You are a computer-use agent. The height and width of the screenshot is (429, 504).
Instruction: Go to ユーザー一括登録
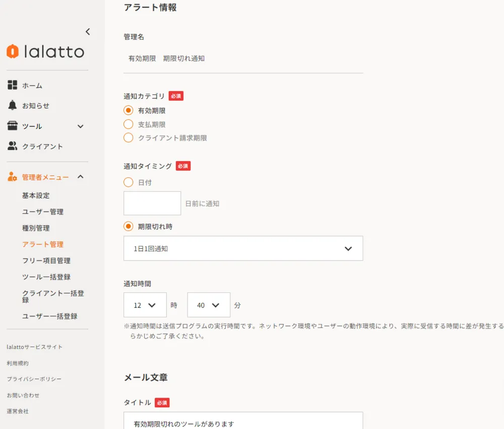point(49,316)
